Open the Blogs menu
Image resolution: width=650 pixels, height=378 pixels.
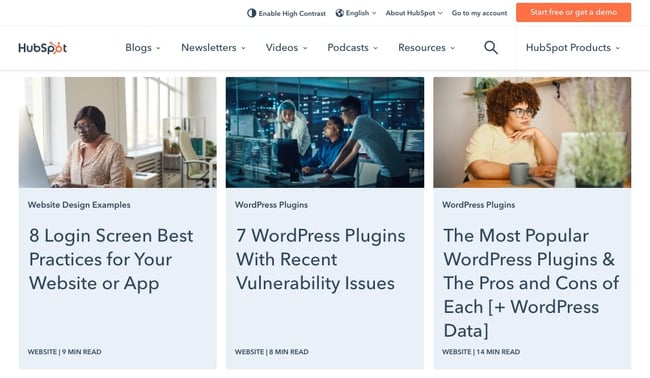[143, 48]
